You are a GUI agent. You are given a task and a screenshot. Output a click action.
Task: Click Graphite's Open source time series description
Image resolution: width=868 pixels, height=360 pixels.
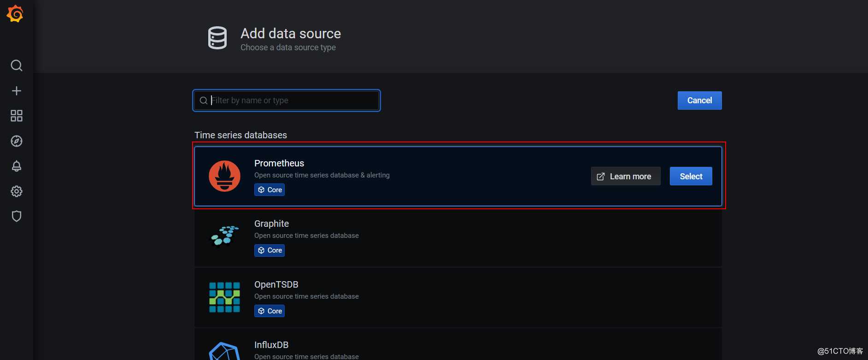tap(306, 236)
